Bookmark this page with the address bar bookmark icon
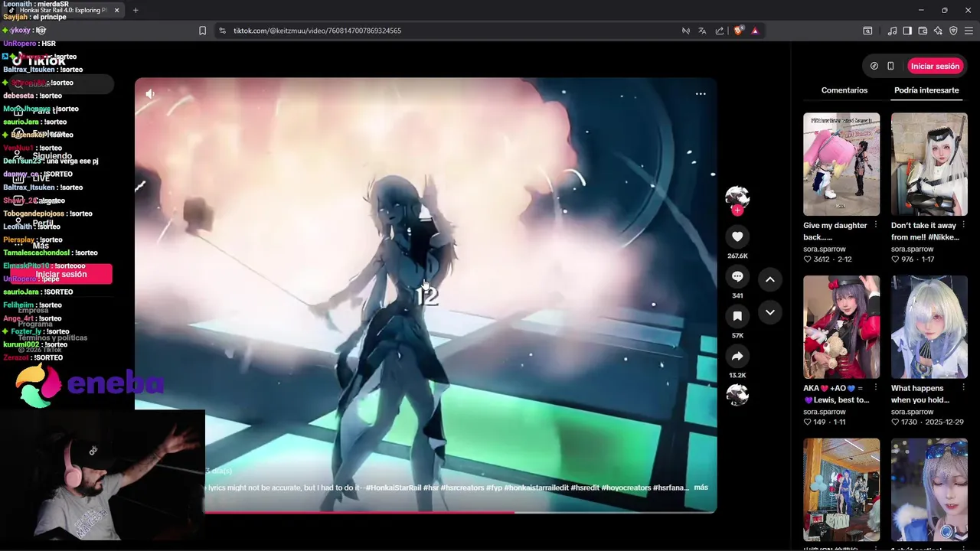 click(x=203, y=31)
